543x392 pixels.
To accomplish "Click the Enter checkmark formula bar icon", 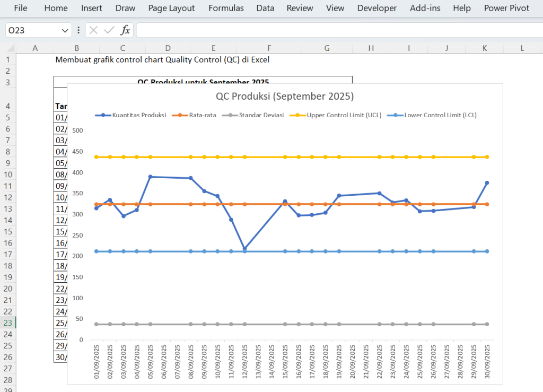I will click(x=109, y=30).
